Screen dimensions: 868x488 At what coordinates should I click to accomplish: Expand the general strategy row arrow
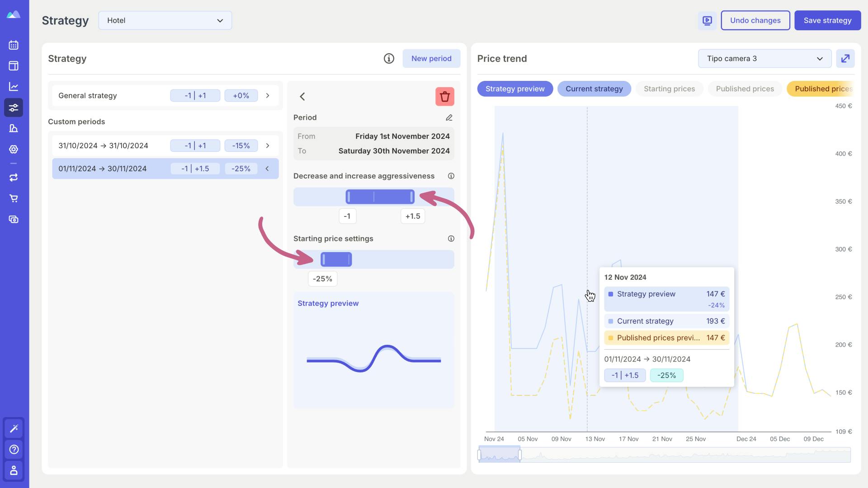tap(268, 95)
